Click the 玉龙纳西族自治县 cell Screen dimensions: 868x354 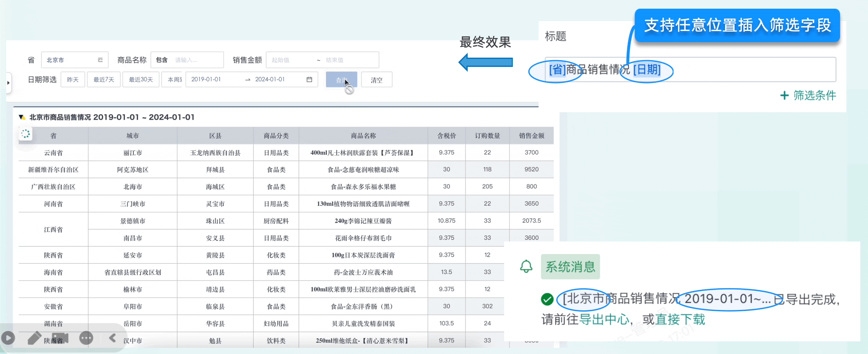pyautogui.click(x=215, y=153)
